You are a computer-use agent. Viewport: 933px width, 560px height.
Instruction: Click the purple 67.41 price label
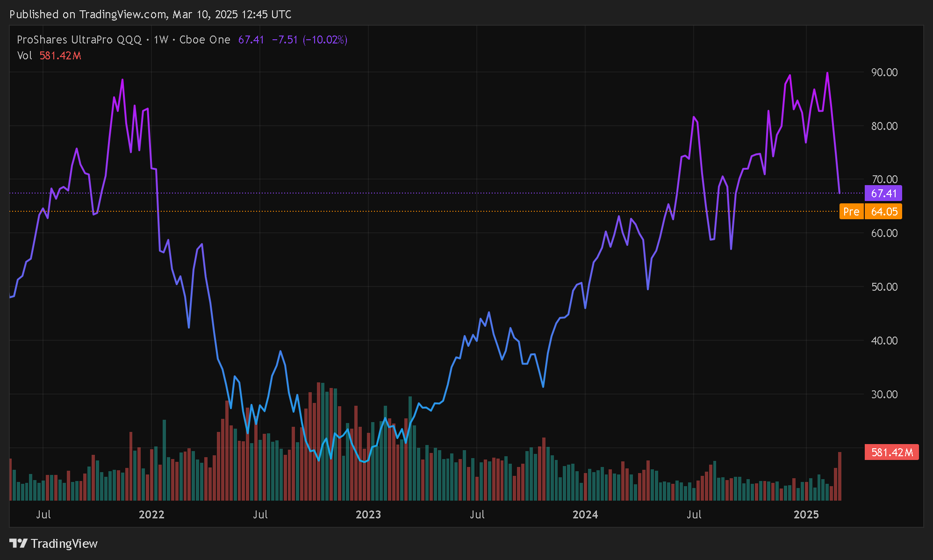883,193
